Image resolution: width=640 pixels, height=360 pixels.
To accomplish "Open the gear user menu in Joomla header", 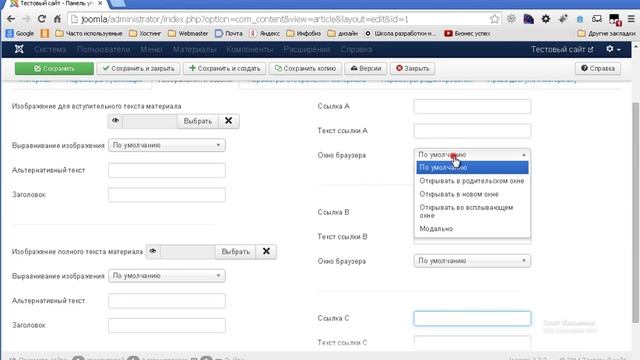I will [x=613, y=49].
